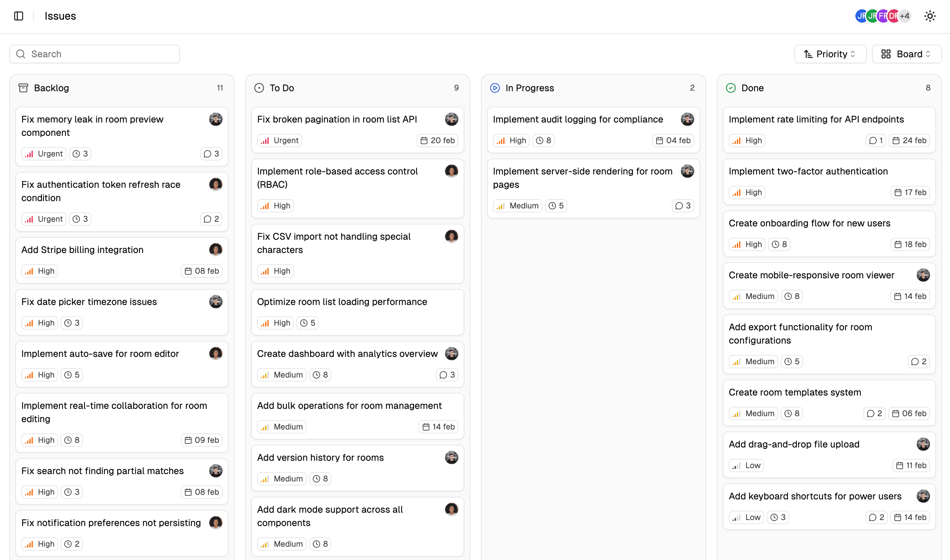Toggle the sidebar panel open
This screenshot has height=560, width=950.
(x=19, y=16)
